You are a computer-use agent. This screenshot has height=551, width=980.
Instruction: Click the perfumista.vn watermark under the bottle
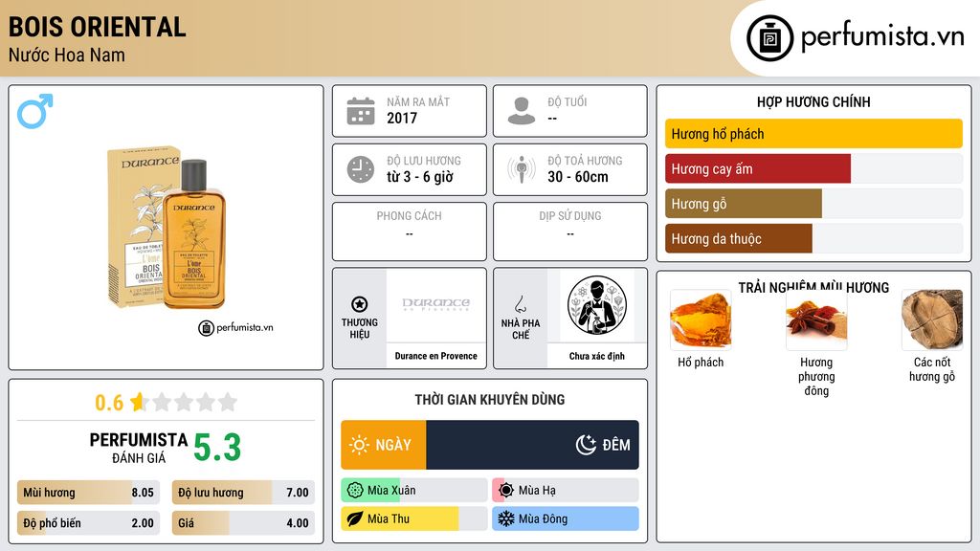point(236,327)
